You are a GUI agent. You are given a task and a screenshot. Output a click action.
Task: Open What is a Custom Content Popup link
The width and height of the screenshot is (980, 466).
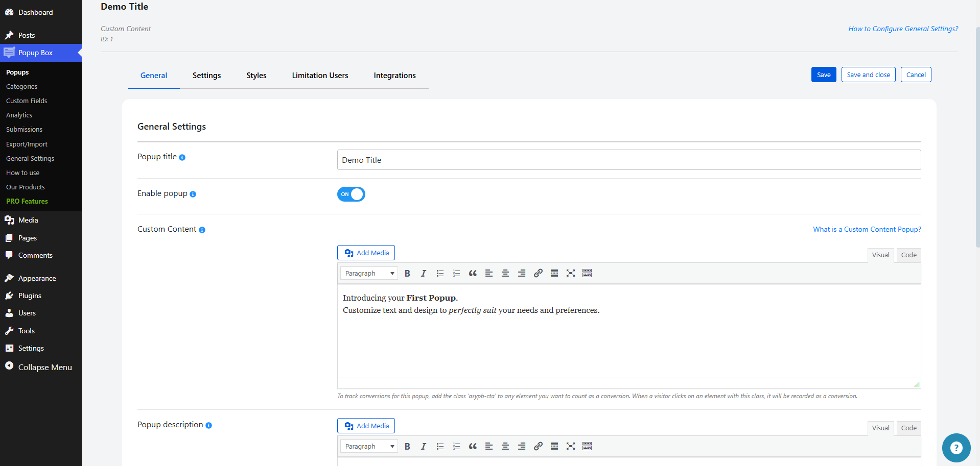(867, 230)
